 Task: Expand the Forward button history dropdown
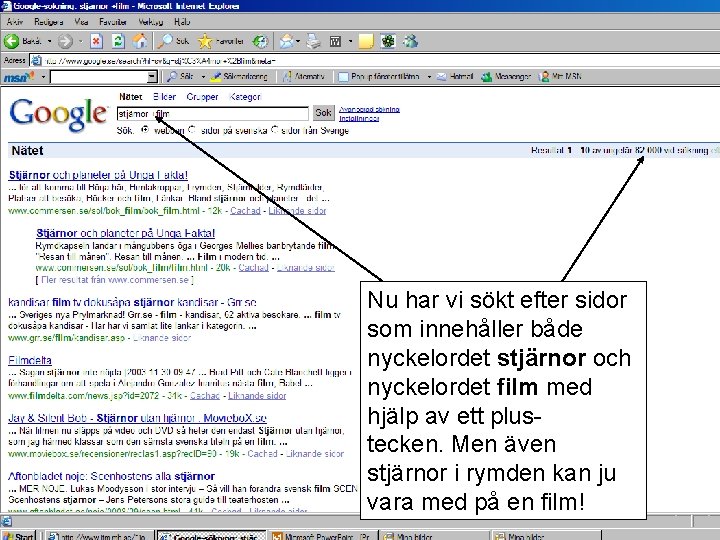pyautogui.click(x=80, y=41)
